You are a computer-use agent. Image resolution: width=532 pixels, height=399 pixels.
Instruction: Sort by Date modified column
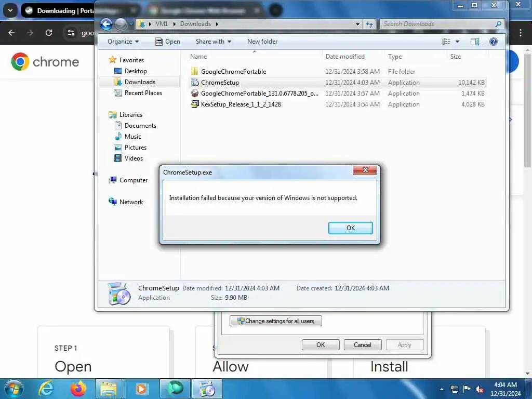coord(353,56)
